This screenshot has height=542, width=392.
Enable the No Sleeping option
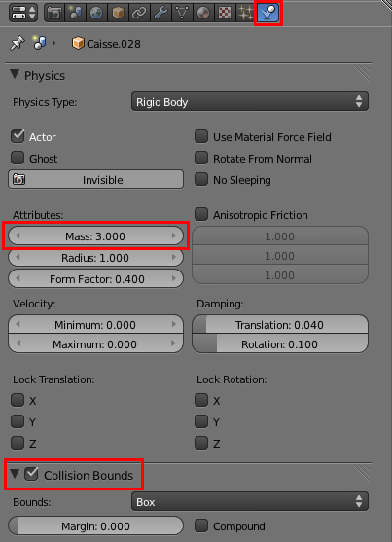[x=201, y=179]
